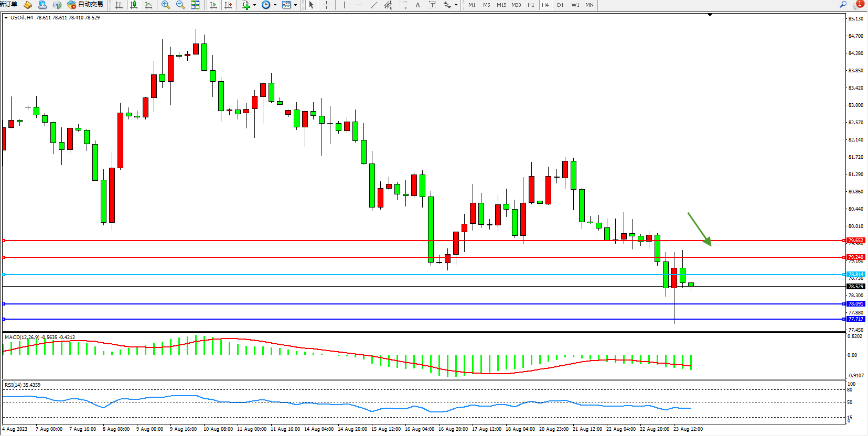Screen dimensions: 868x436
Task: Click the search magnifier icon
Action: [843, 5]
